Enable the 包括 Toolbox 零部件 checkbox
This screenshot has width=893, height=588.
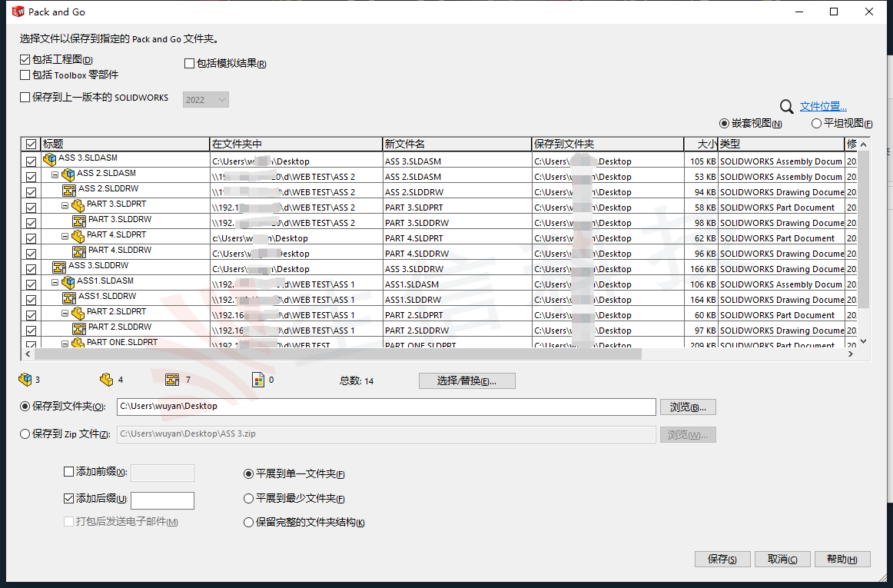click(x=25, y=75)
